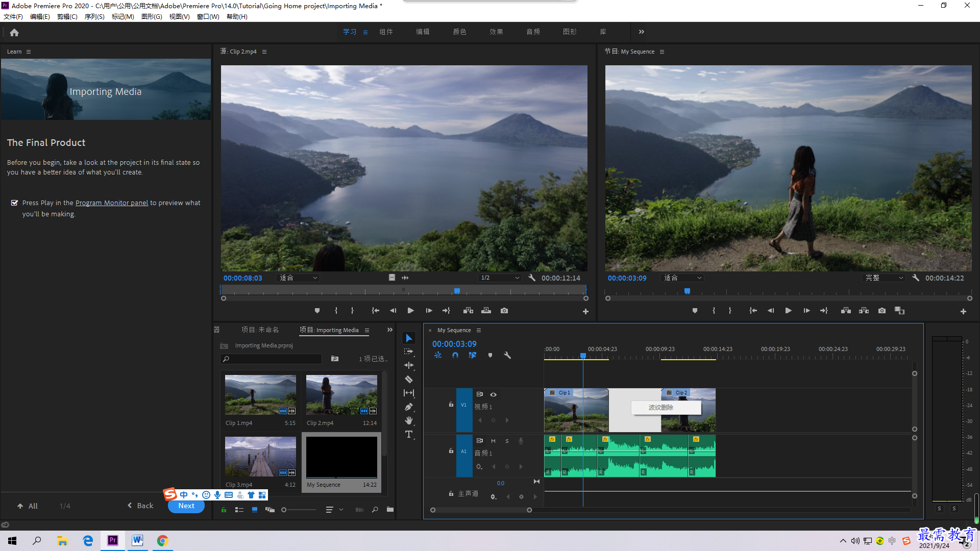Play the Source Monitor clip

point(411,311)
